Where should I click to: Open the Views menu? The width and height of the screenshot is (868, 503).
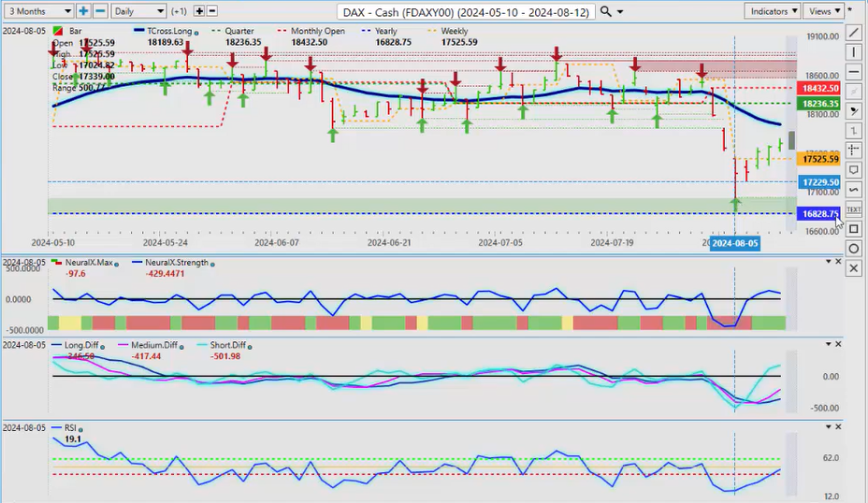(824, 11)
